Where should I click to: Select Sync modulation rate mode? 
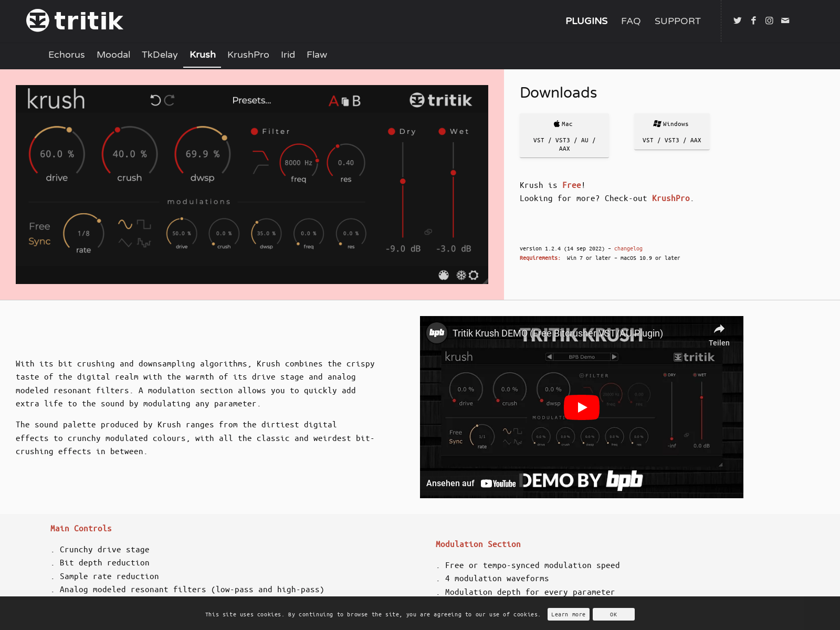39,241
